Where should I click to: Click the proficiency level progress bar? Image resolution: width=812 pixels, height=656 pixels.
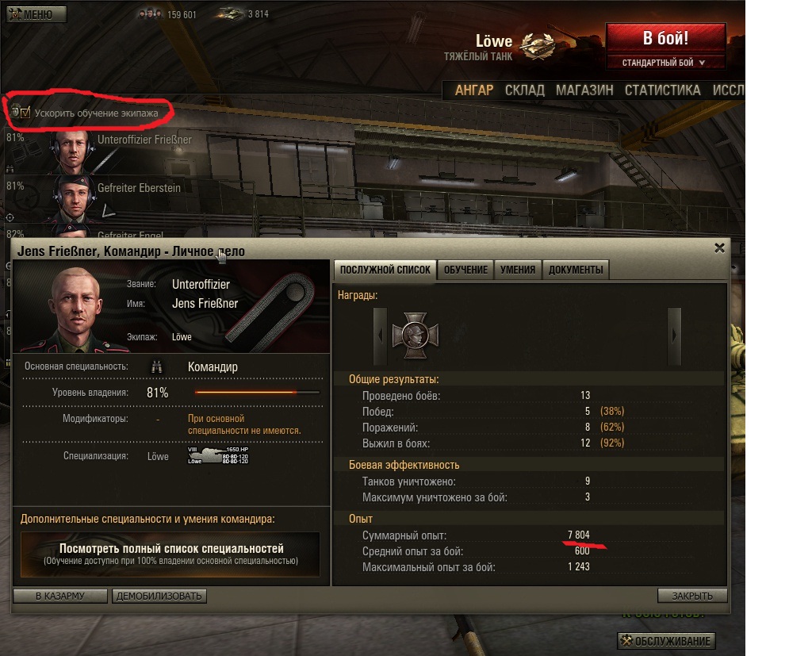258,393
